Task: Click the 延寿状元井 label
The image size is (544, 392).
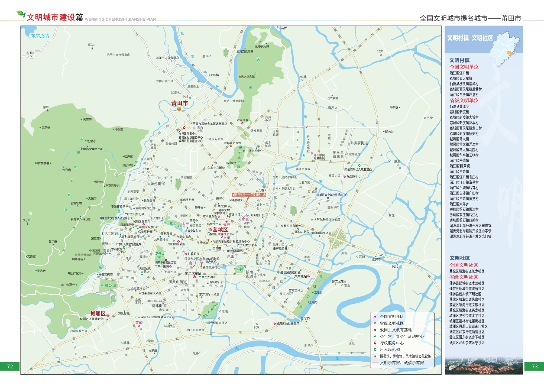Action: click(262, 46)
